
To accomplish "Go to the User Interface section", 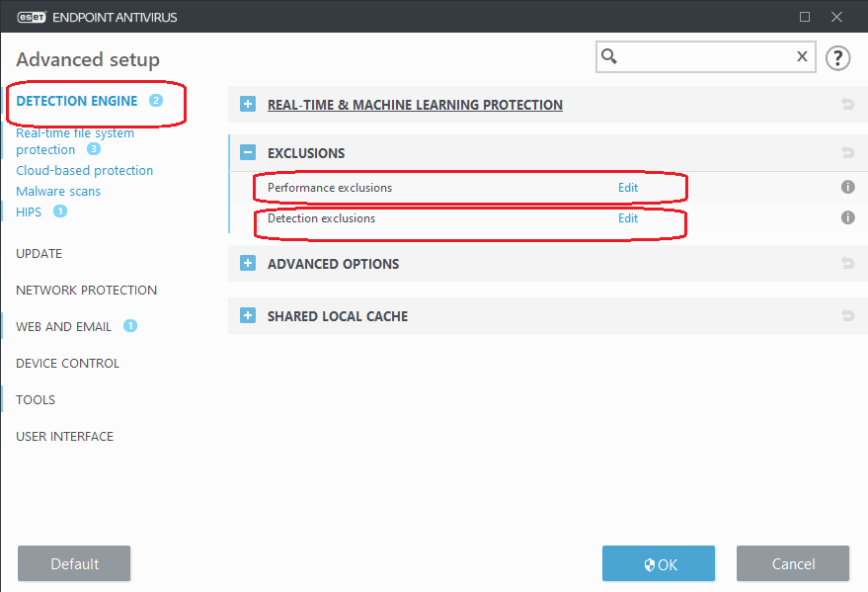I will [64, 437].
